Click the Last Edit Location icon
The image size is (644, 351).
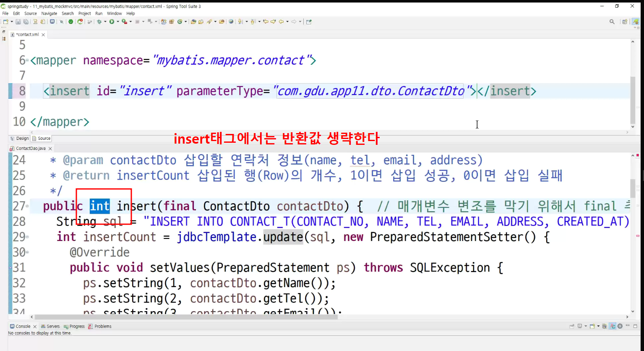266,22
